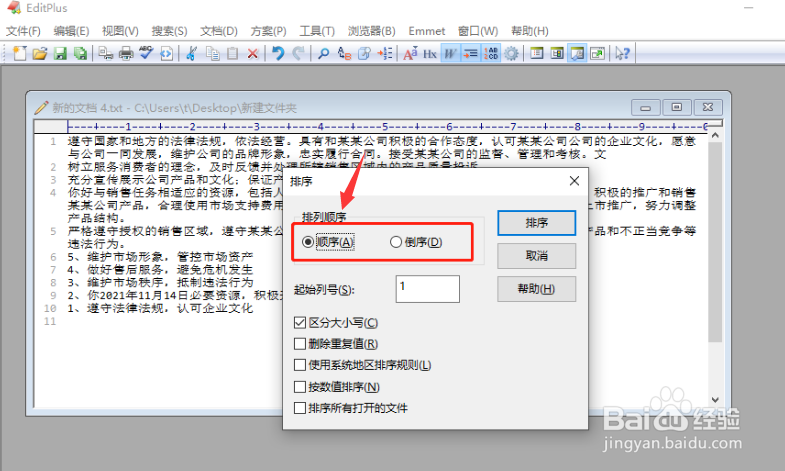Open the Emmet menu
The width and height of the screenshot is (785, 471).
[427, 31]
